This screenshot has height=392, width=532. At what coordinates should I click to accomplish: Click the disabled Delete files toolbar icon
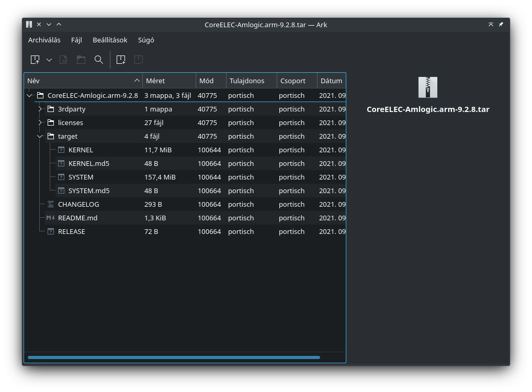click(139, 60)
